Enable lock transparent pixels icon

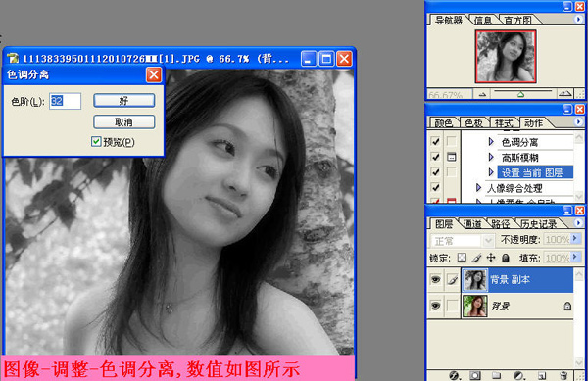[x=462, y=258]
